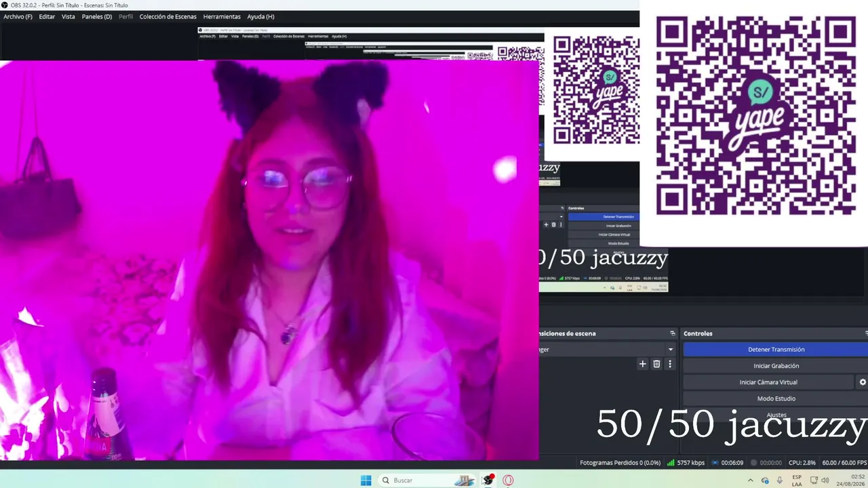Image resolution: width=868 pixels, height=488 pixels.
Task: Open the Editar menu
Action: pos(47,16)
